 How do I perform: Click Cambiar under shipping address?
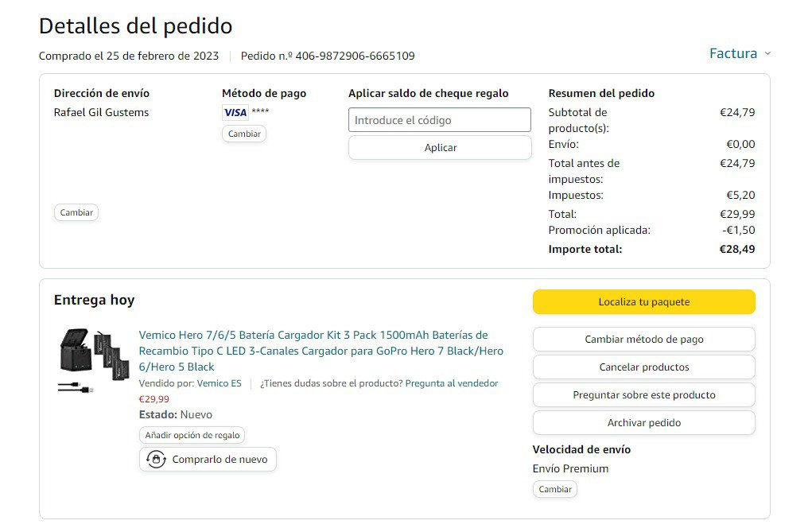tap(76, 212)
